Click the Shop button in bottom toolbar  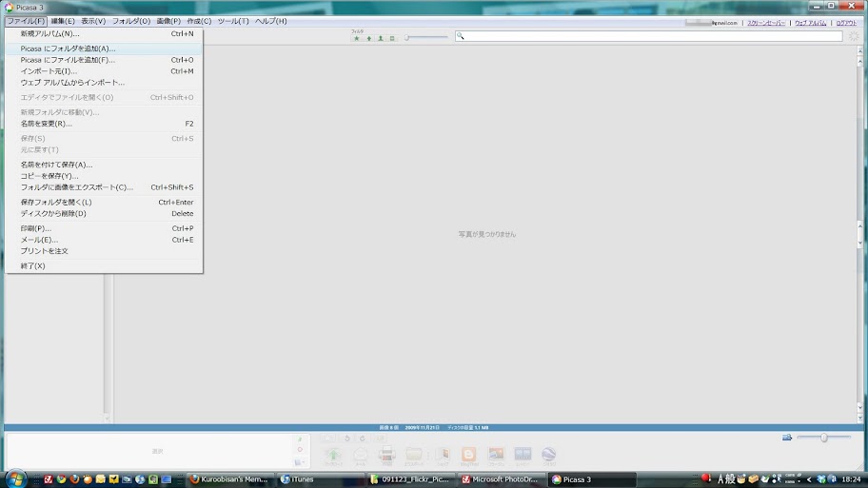pyautogui.click(x=443, y=456)
